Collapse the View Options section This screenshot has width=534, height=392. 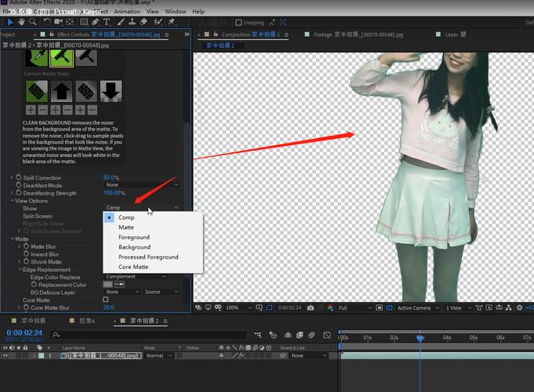coord(12,201)
